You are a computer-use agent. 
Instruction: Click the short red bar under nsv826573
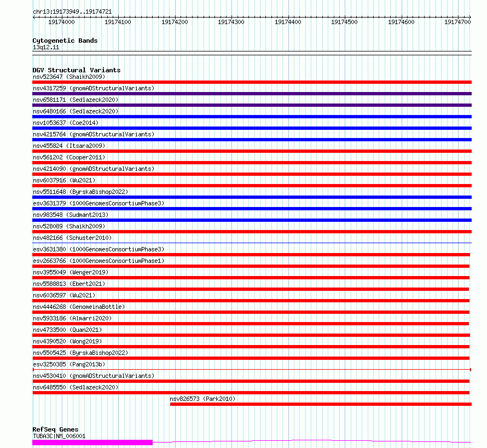pyautogui.click(x=321, y=404)
